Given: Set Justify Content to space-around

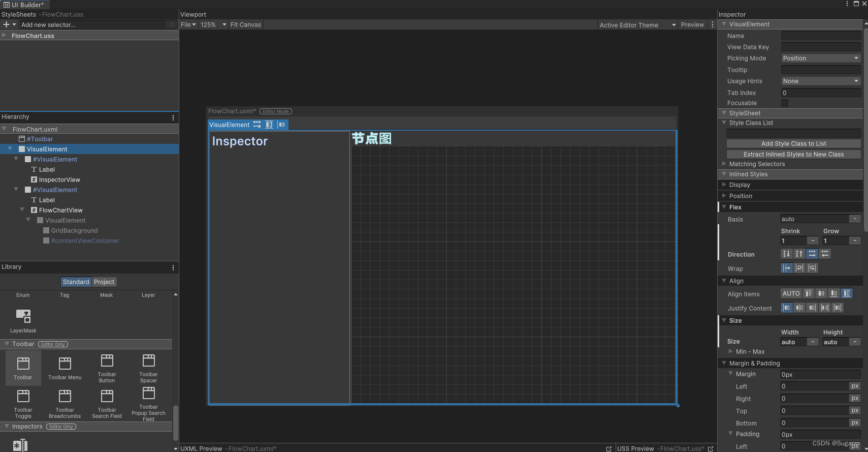Looking at the screenshot, I should [x=838, y=308].
